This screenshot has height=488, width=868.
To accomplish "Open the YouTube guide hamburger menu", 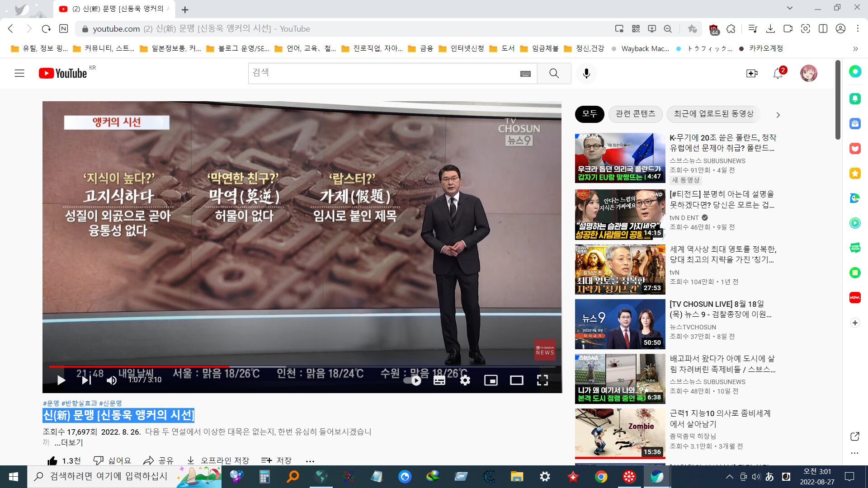I will pos(19,73).
